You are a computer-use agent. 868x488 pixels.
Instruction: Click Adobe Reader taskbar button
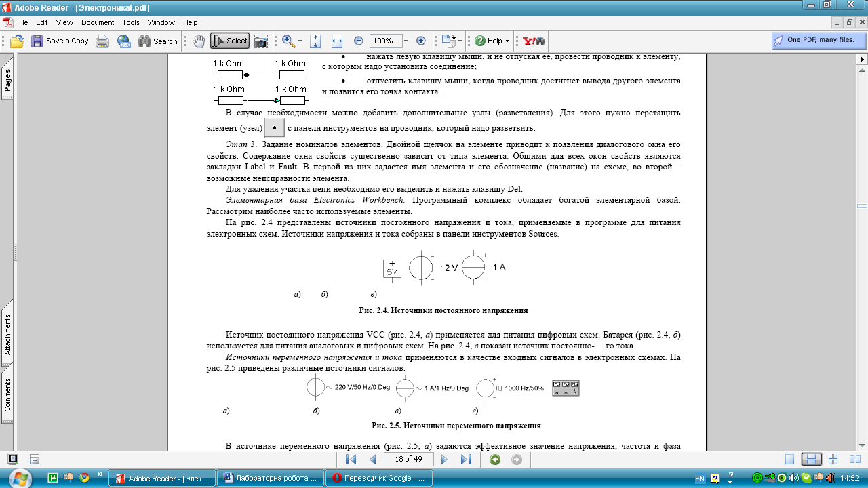coord(163,478)
